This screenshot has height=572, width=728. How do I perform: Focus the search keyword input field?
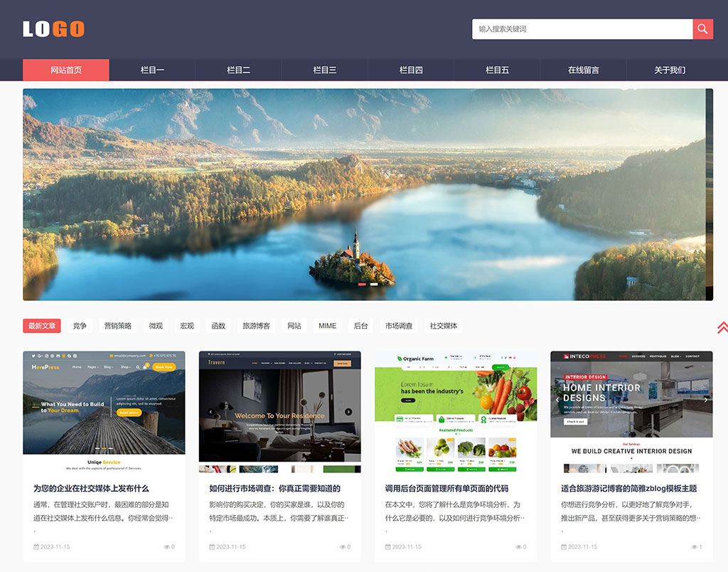tap(582, 29)
